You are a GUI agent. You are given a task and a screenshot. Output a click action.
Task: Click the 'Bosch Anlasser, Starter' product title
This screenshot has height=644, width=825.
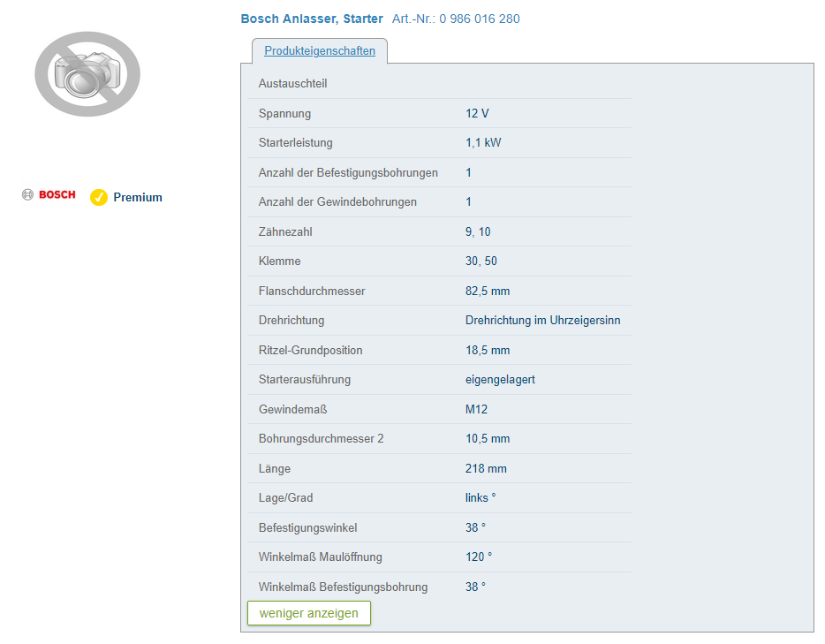[312, 19]
